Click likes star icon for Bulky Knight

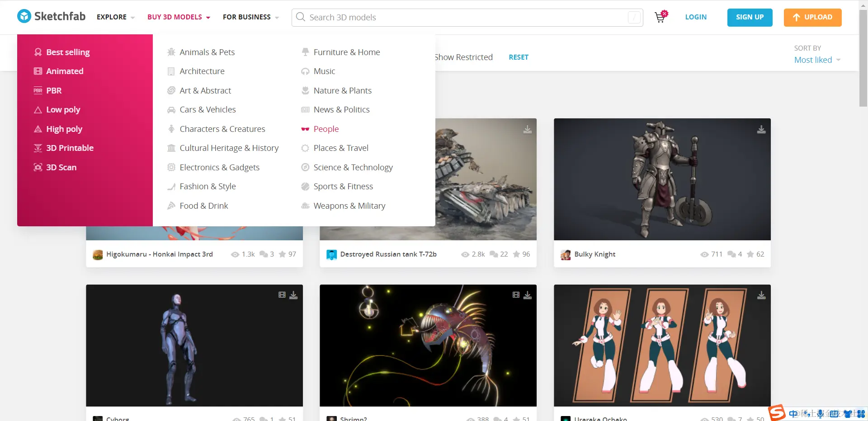(750, 254)
